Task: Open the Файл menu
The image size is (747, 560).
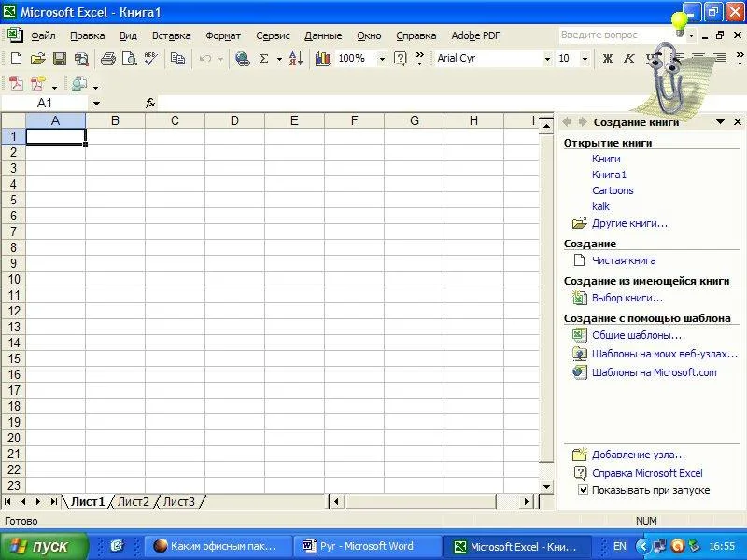Action: [43, 35]
